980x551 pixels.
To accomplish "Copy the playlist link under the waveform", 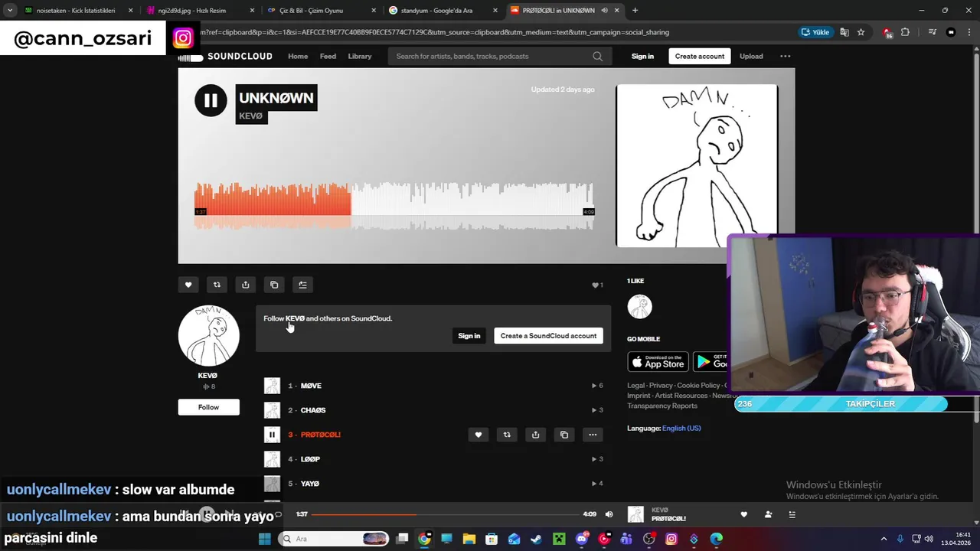I will [274, 285].
